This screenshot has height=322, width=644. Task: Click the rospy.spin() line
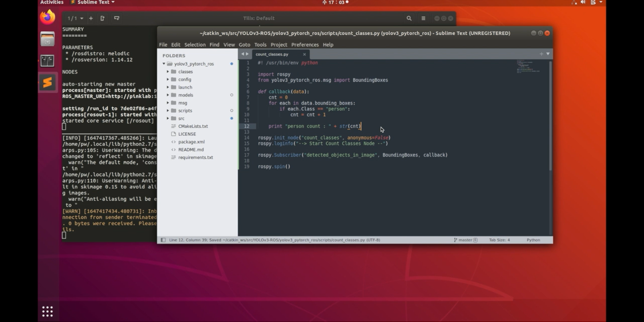274,167
